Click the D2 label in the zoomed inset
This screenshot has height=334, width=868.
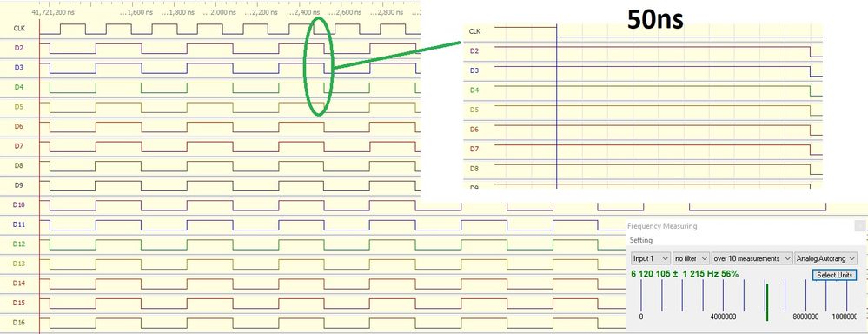point(474,51)
